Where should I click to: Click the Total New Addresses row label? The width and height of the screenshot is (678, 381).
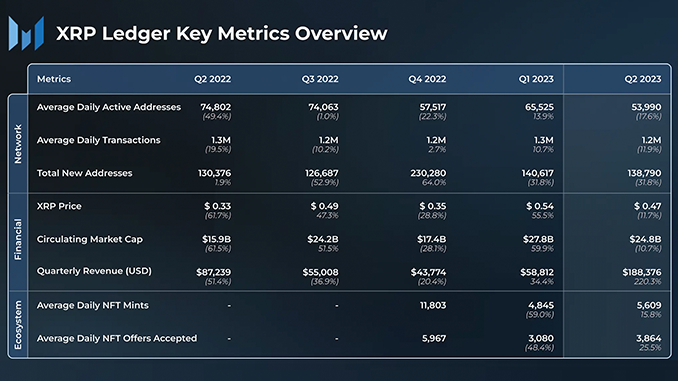(x=84, y=173)
